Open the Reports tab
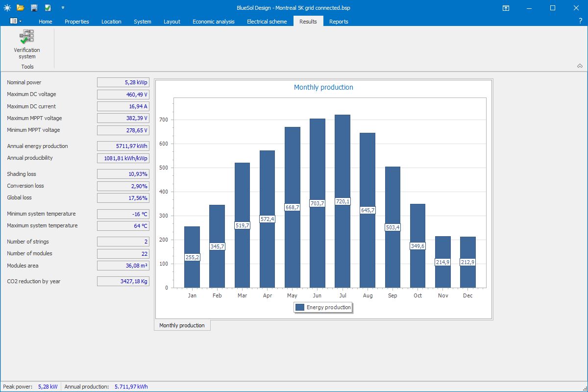Viewport: 588px width, 392px height. pos(339,22)
